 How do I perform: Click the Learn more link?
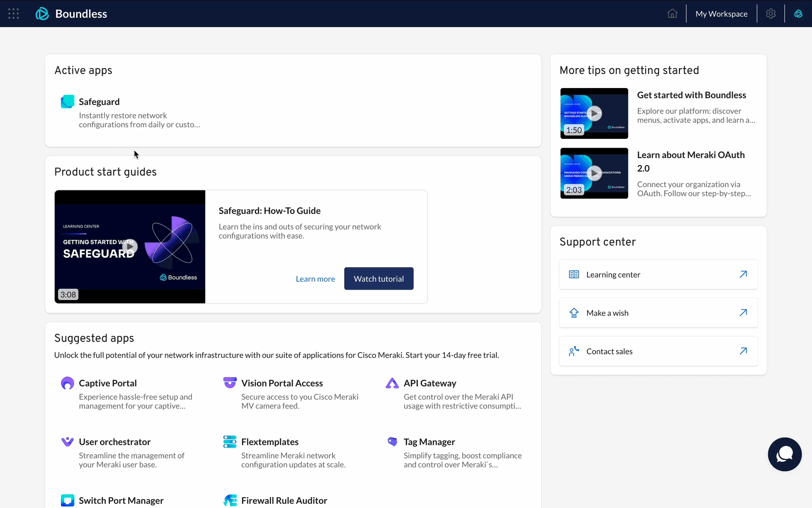click(315, 279)
